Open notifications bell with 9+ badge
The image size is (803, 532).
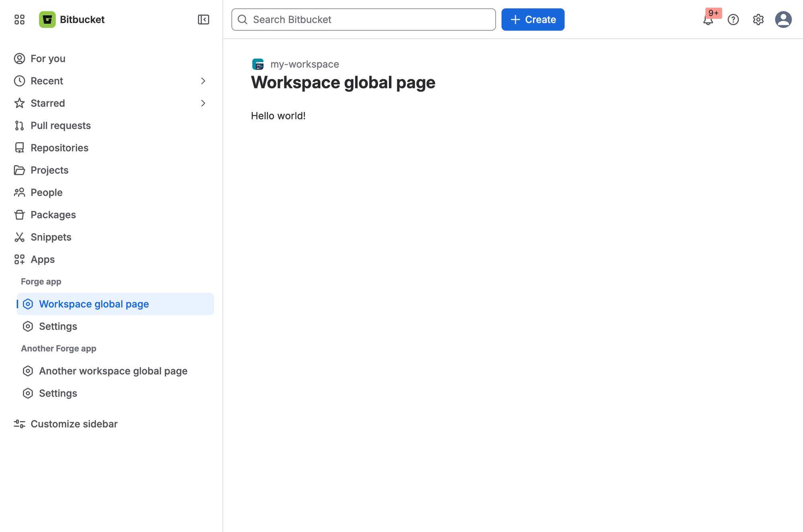(x=708, y=19)
